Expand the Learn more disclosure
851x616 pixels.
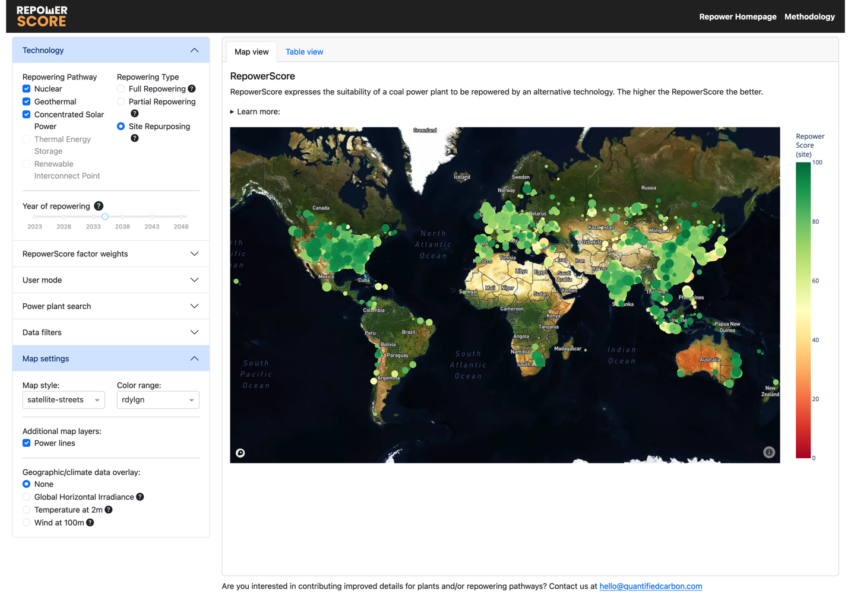(255, 112)
